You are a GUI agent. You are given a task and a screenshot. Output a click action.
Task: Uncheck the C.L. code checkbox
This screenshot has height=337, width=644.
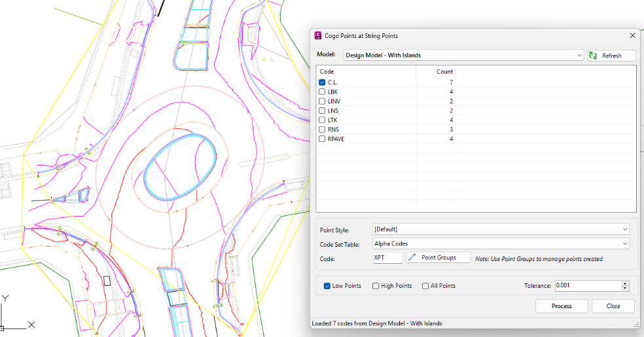coord(322,82)
